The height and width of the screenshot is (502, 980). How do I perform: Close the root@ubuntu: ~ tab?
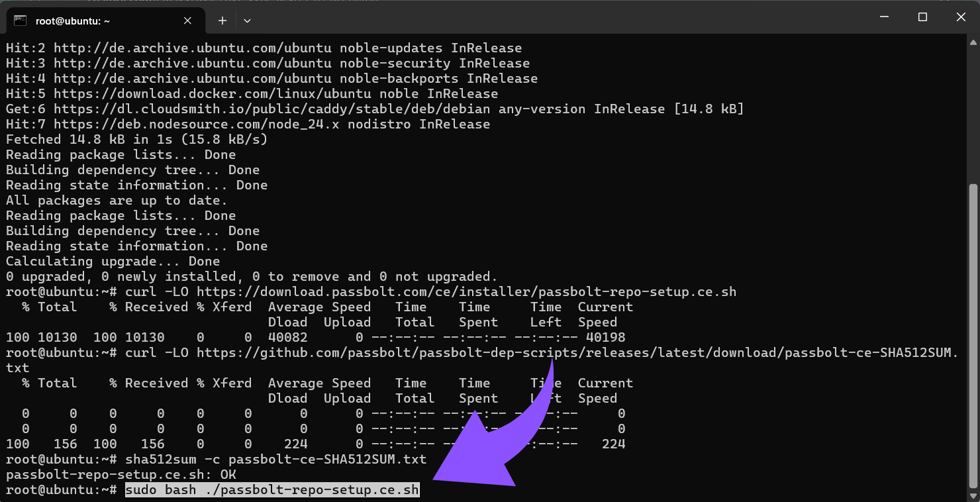pyautogui.click(x=187, y=21)
